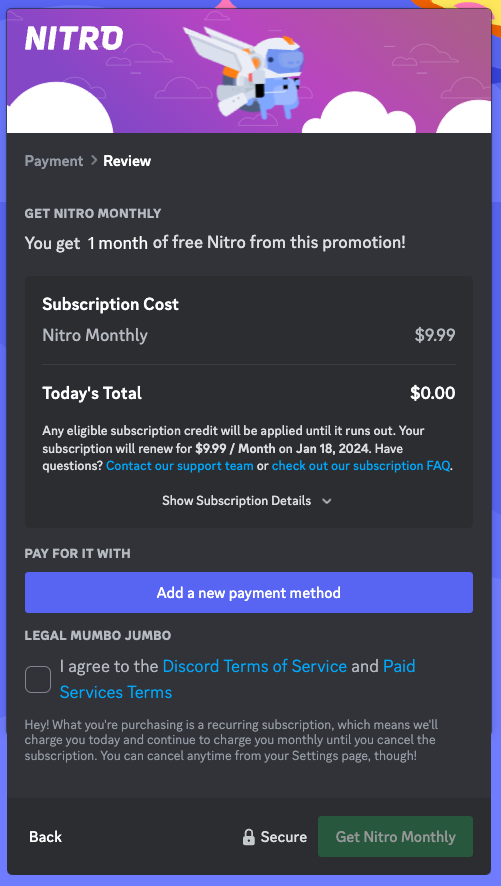This screenshot has height=886, width=501.
Task: Click the NITRO logo in banner
Action: [74, 39]
